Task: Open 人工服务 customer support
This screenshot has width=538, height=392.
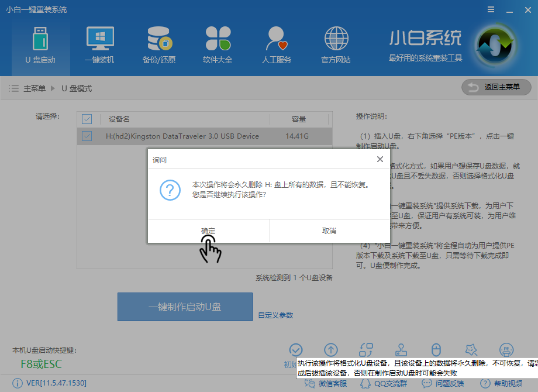Action: (276, 44)
